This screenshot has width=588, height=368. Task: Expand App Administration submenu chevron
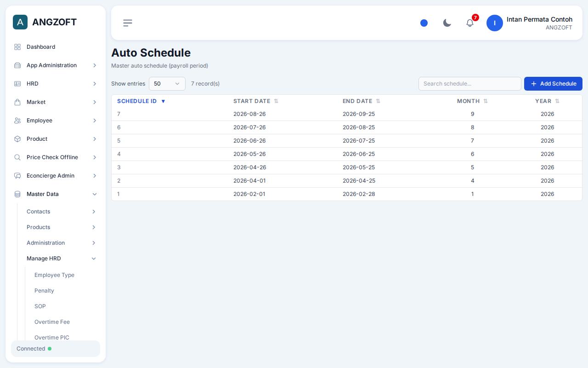point(95,65)
